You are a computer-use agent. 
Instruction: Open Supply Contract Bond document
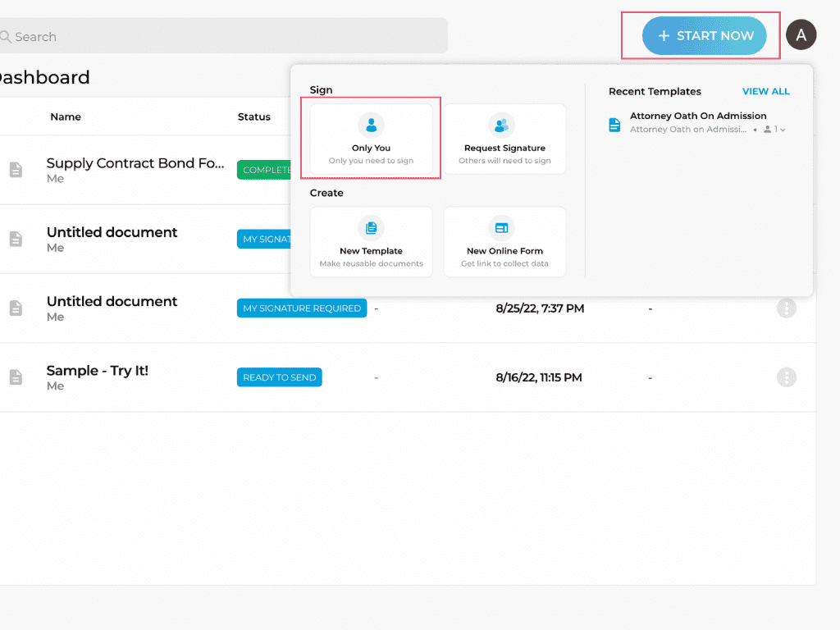click(135, 163)
